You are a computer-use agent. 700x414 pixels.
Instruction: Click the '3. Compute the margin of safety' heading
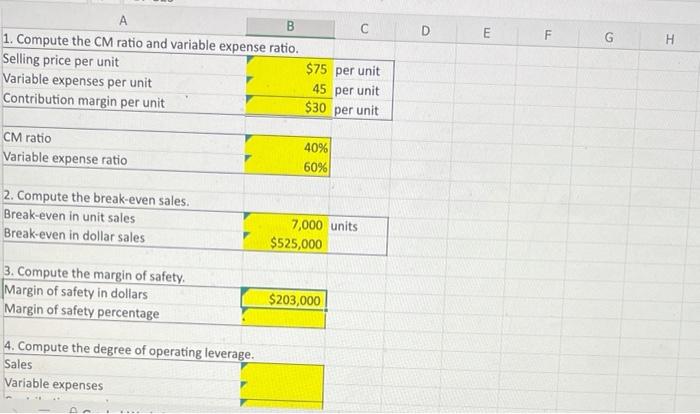(94, 274)
